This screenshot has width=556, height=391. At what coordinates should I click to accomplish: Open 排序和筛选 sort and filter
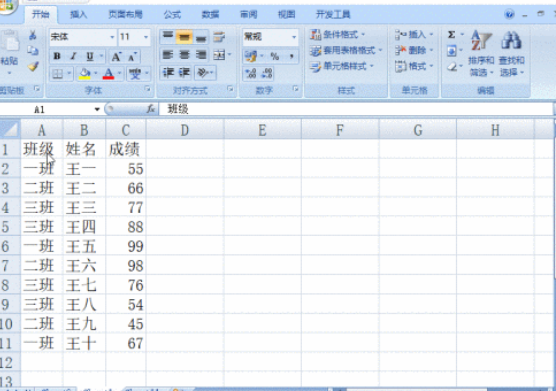click(481, 53)
